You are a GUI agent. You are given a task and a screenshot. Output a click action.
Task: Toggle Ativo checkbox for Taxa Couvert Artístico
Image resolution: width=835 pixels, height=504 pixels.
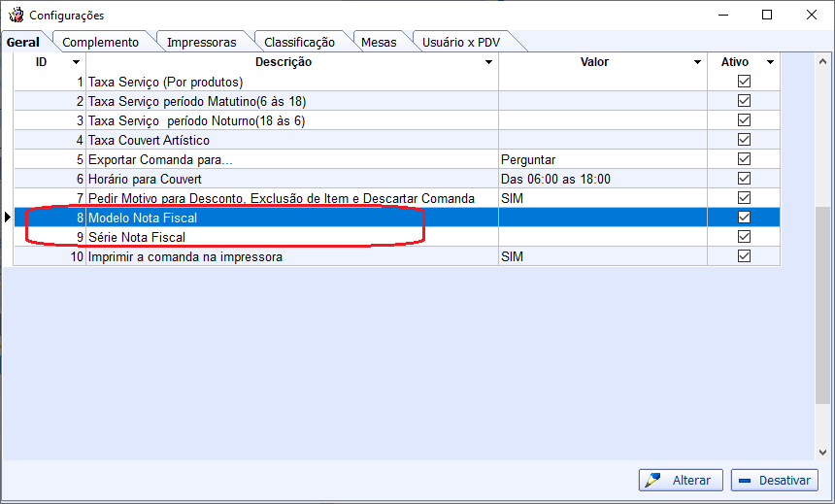(x=744, y=140)
